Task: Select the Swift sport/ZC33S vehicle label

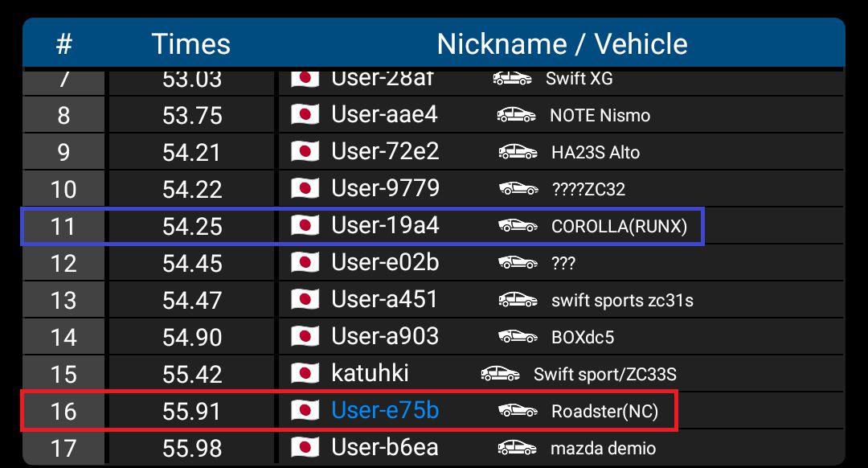Action: coord(604,374)
